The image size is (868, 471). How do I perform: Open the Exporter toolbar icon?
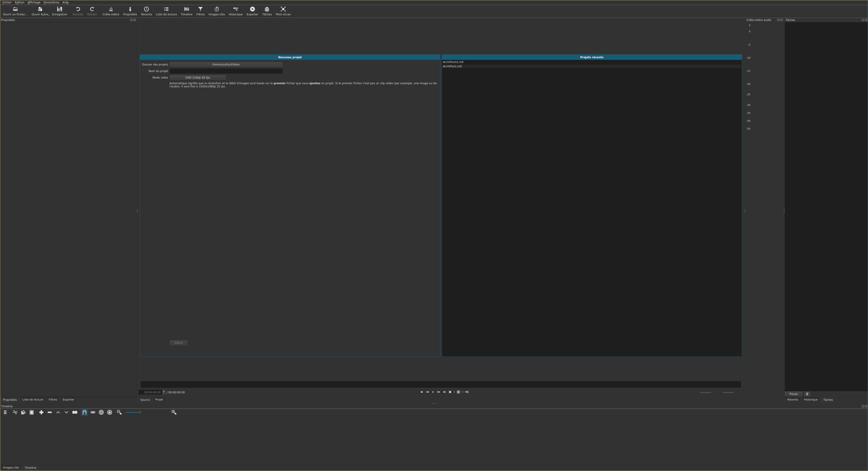pyautogui.click(x=252, y=10)
